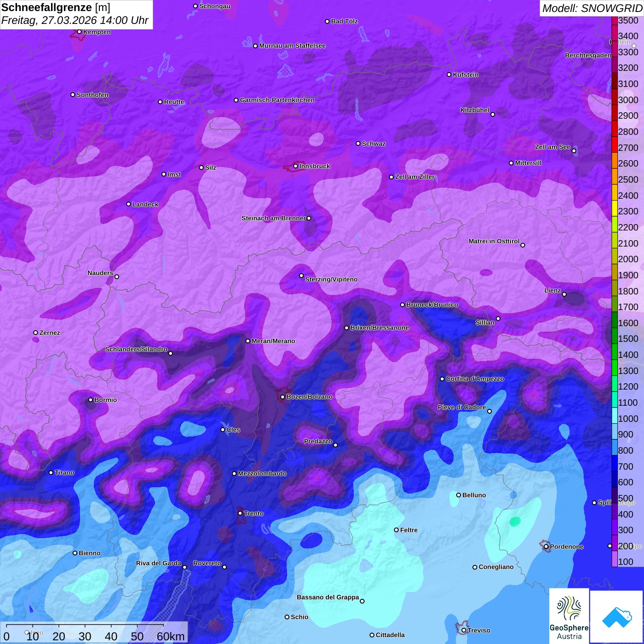Click the Tirano label
Screen dimensions: 644x644
click(x=64, y=472)
